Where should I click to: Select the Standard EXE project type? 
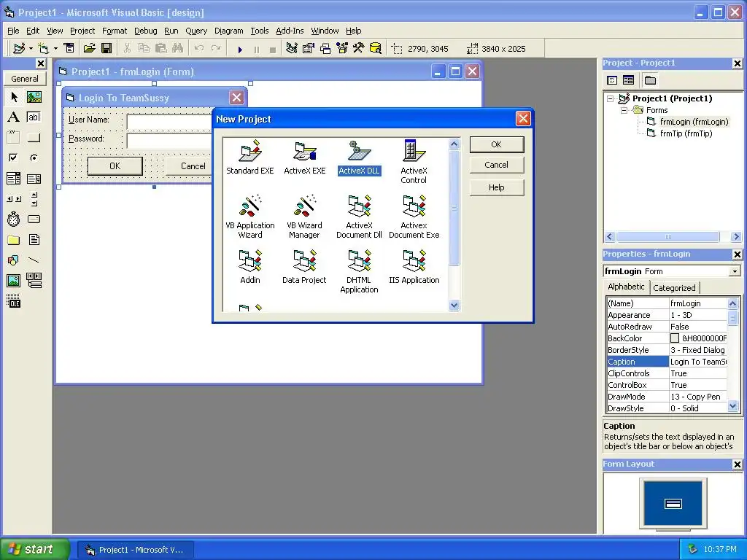pyautogui.click(x=250, y=157)
